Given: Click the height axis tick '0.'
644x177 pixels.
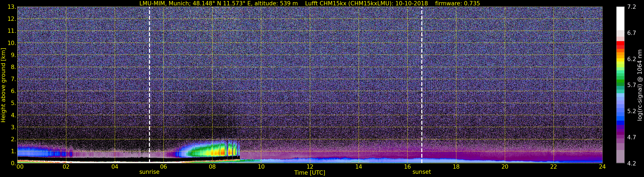Looking at the screenshot, I should point(13,163).
